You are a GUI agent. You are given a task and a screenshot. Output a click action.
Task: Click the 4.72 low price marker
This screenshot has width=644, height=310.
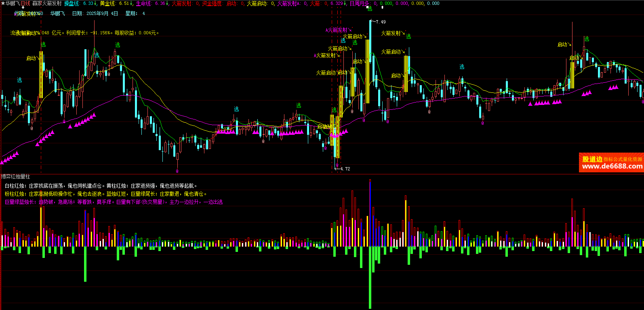[345, 169]
